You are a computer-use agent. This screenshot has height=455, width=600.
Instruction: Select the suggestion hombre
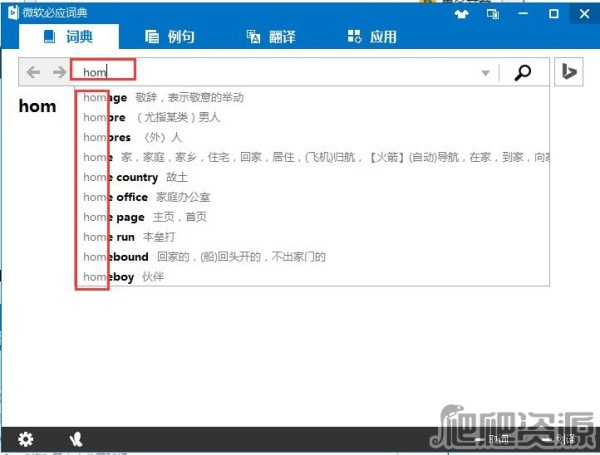[x=312, y=117]
